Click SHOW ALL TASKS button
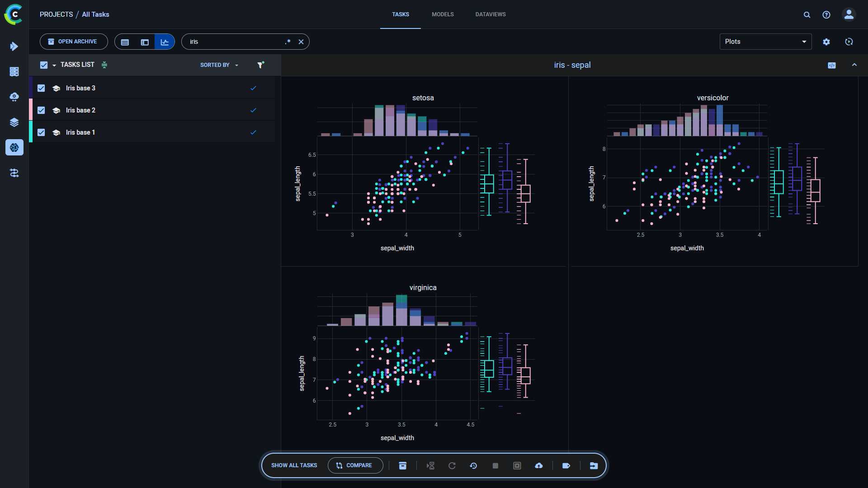The height and width of the screenshot is (488, 868). coord(294,465)
